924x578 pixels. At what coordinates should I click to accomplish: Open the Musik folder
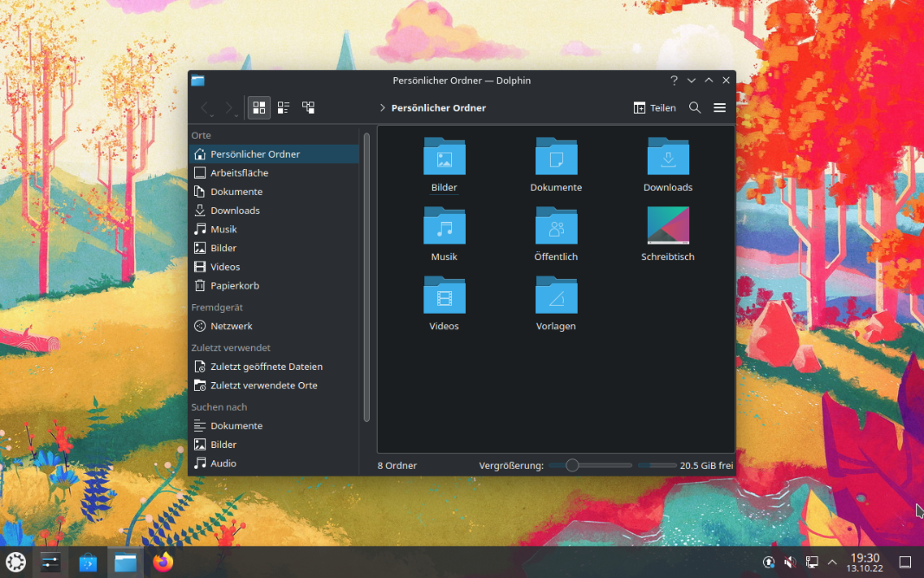pyautogui.click(x=444, y=229)
